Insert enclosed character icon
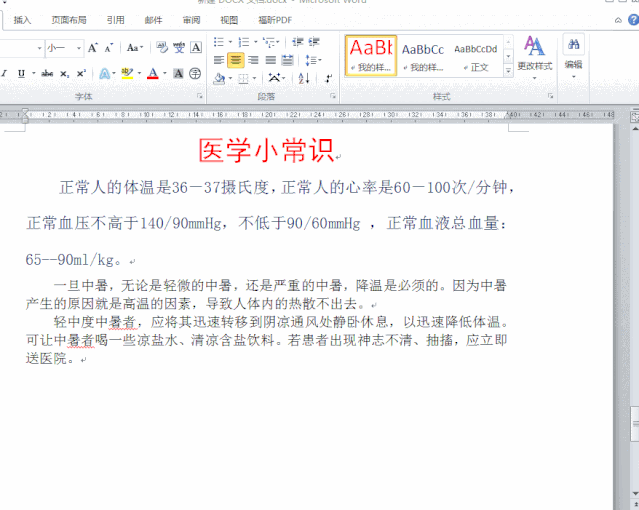This screenshot has width=639, height=510. tap(195, 73)
